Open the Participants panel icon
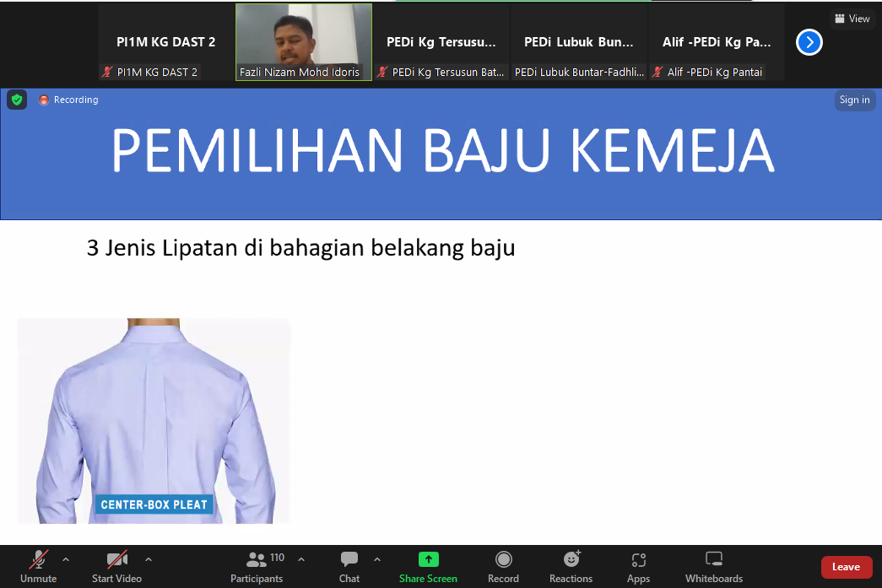 coord(257,560)
